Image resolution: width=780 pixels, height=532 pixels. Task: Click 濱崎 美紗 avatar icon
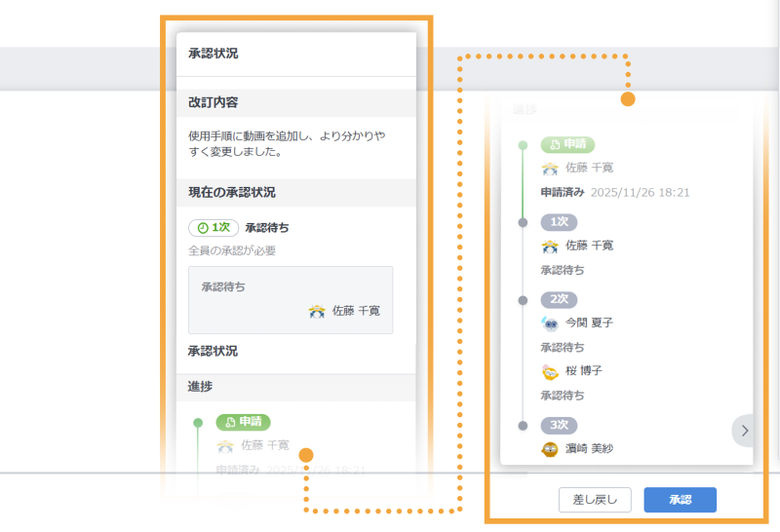coord(550,449)
